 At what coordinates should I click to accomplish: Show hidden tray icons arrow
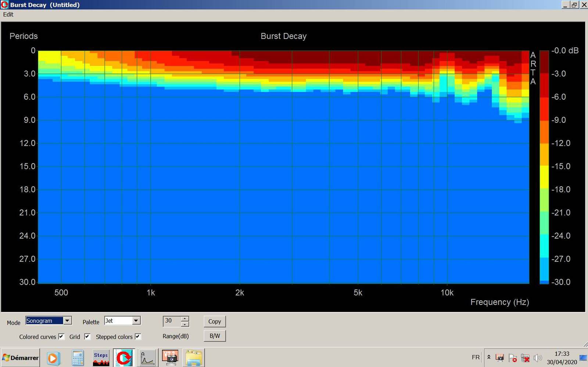tap(489, 357)
